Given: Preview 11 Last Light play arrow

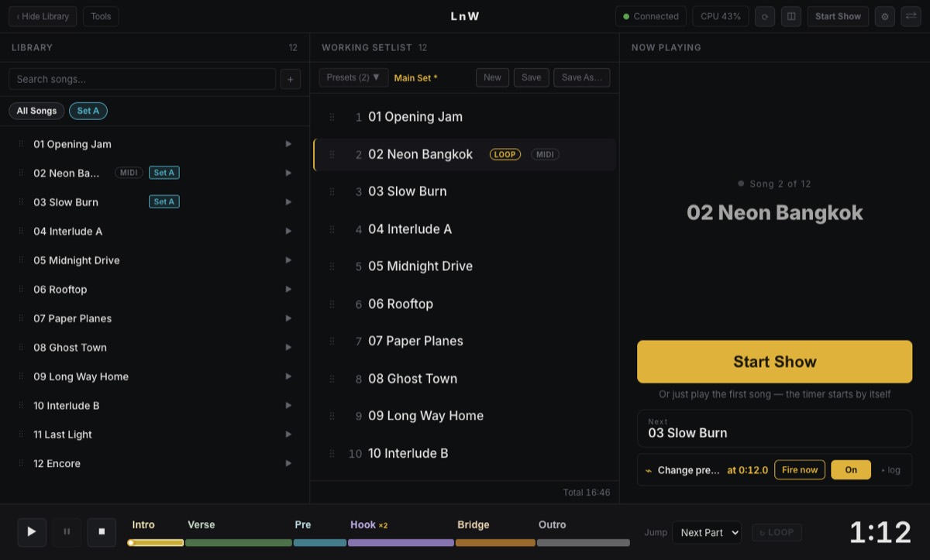Looking at the screenshot, I should pyautogui.click(x=288, y=435).
